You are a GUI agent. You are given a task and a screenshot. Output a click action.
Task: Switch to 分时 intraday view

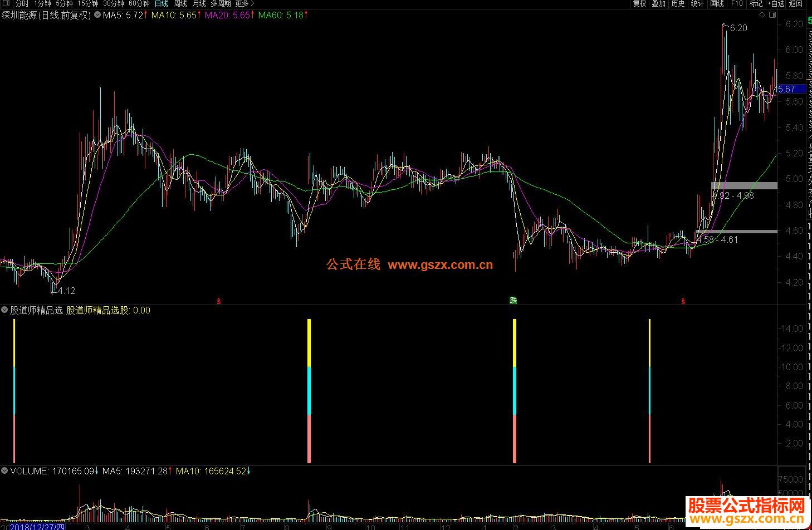coord(22,3)
